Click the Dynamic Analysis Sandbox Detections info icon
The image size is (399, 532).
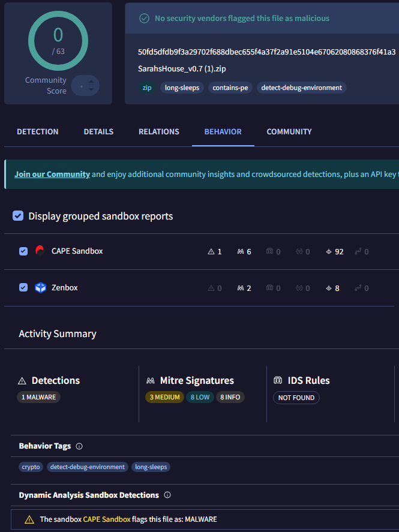tap(167, 495)
